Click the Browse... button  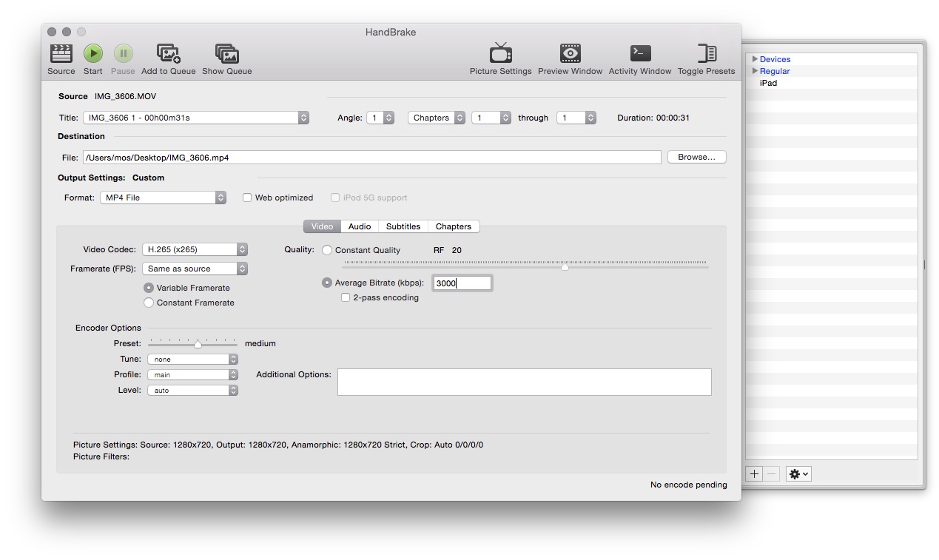click(x=697, y=157)
